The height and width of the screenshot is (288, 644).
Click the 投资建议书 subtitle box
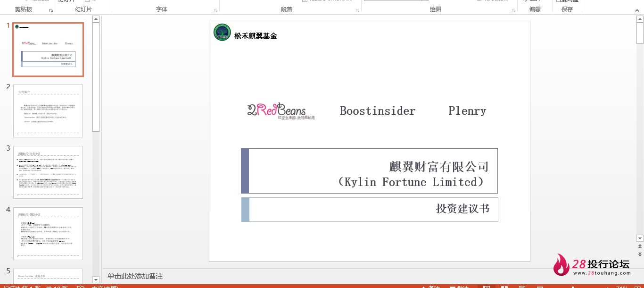pyautogui.click(x=370, y=210)
